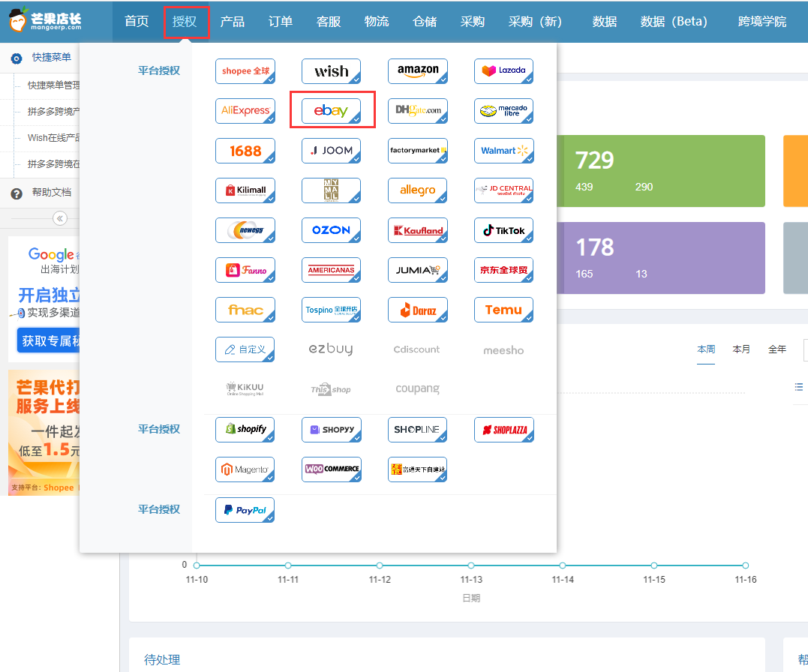
Task: Select the ezbuy platform logo
Action: [331, 349]
